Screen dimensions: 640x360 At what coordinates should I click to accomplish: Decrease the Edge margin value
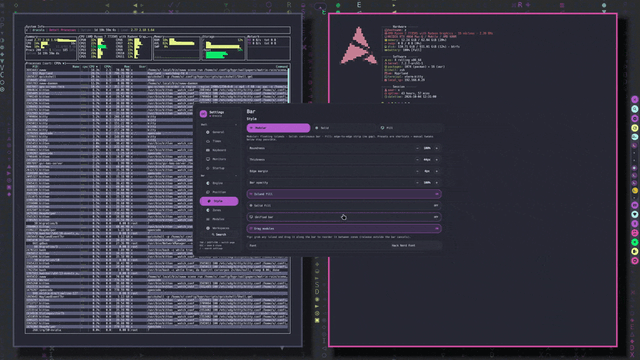[x=417, y=171]
